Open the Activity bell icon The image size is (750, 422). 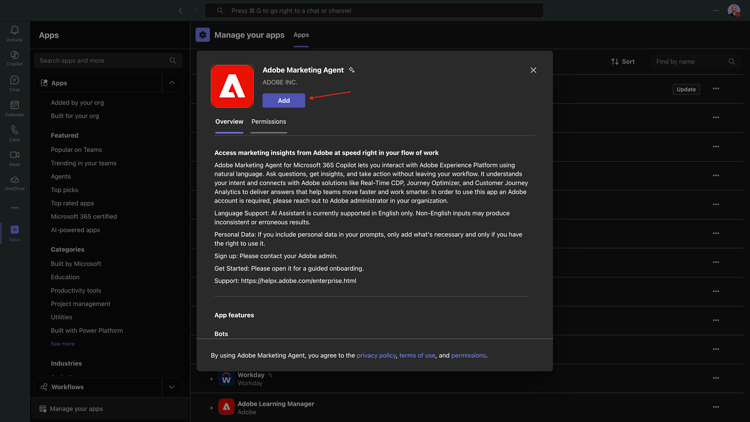tap(15, 31)
